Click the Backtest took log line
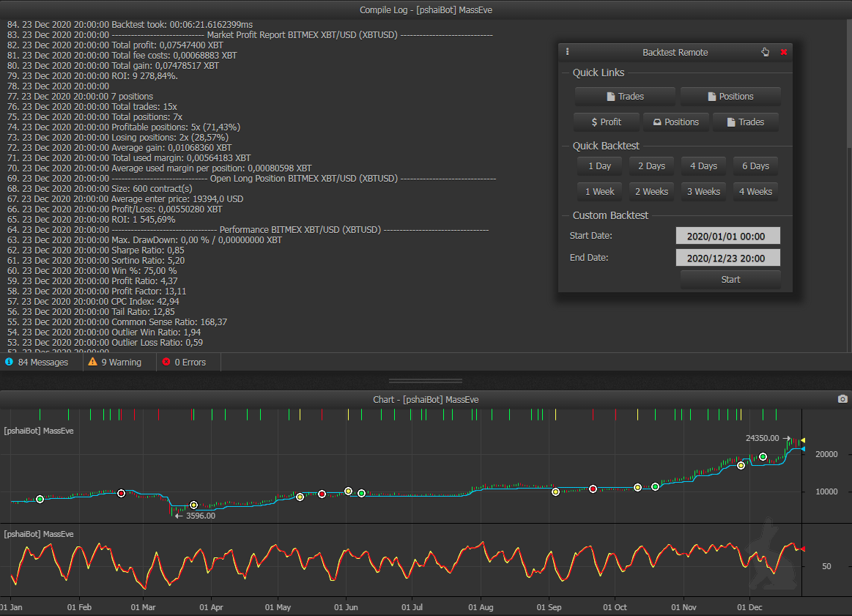The width and height of the screenshot is (852, 616). pyautogui.click(x=130, y=24)
